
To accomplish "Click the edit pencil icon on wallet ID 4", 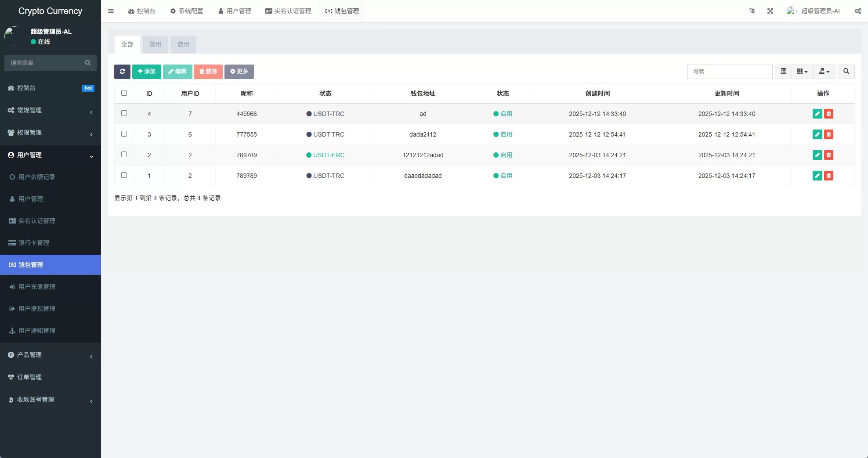I will 817,113.
